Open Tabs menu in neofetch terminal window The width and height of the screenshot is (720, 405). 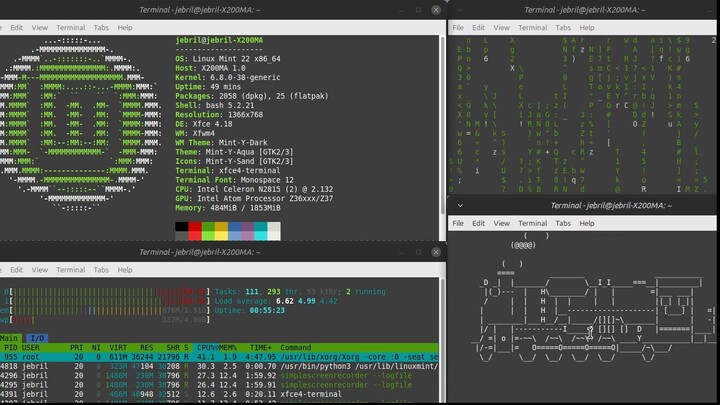pyautogui.click(x=101, y=28)
